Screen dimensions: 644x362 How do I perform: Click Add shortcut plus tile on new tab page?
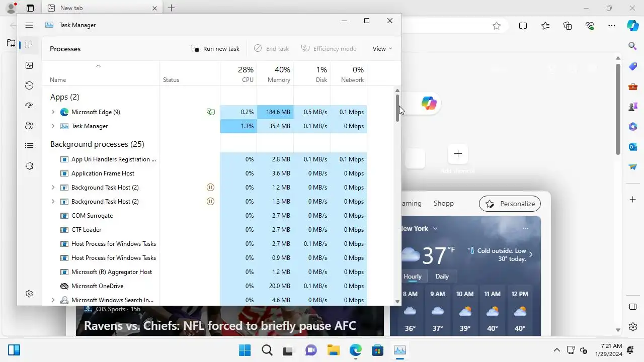[458, 154]
